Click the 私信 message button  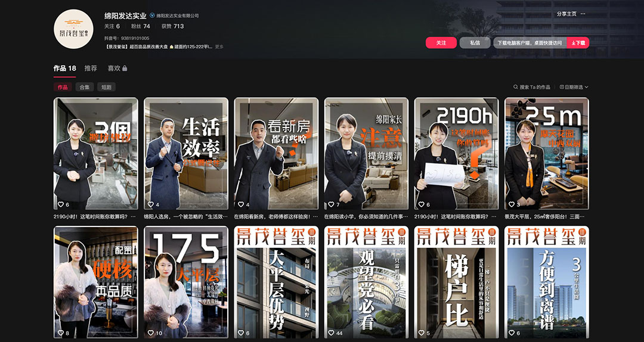[x=475, y=43]
